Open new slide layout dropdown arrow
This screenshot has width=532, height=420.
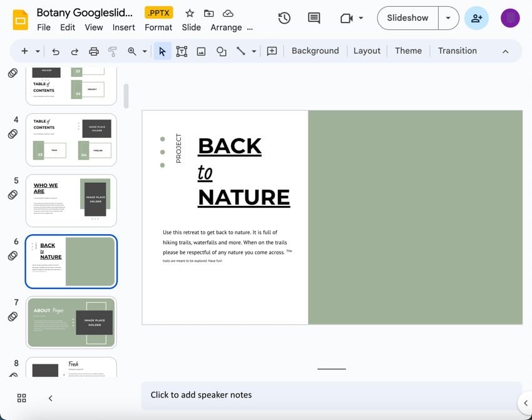[38, 51]
